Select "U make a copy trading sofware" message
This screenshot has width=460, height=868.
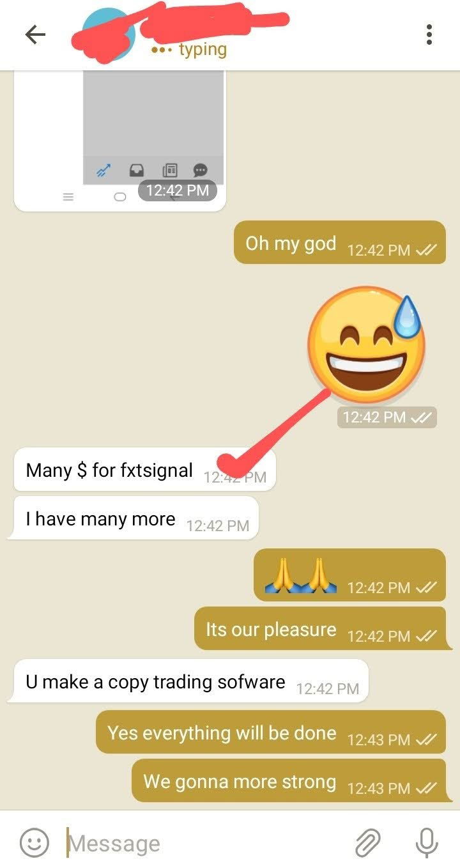click(191, 681)
